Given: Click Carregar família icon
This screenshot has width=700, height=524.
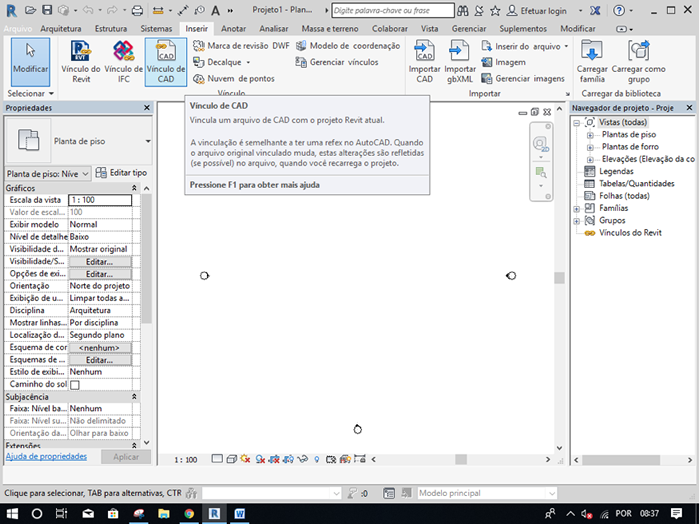Looking at the screenshot, I should click(x=592, y=62).
